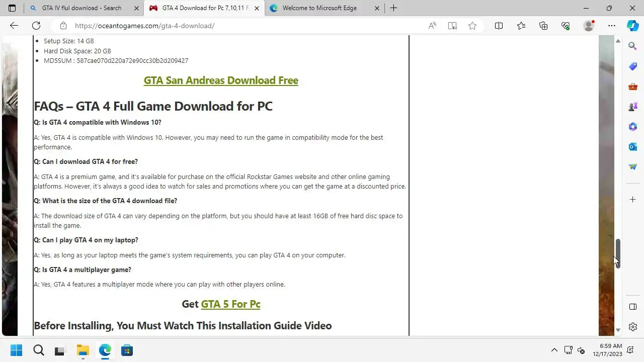Open sidebar Search icon
The height and width of the screenshot is (362, 644).
pyautogui.click(x=633, y=46)
